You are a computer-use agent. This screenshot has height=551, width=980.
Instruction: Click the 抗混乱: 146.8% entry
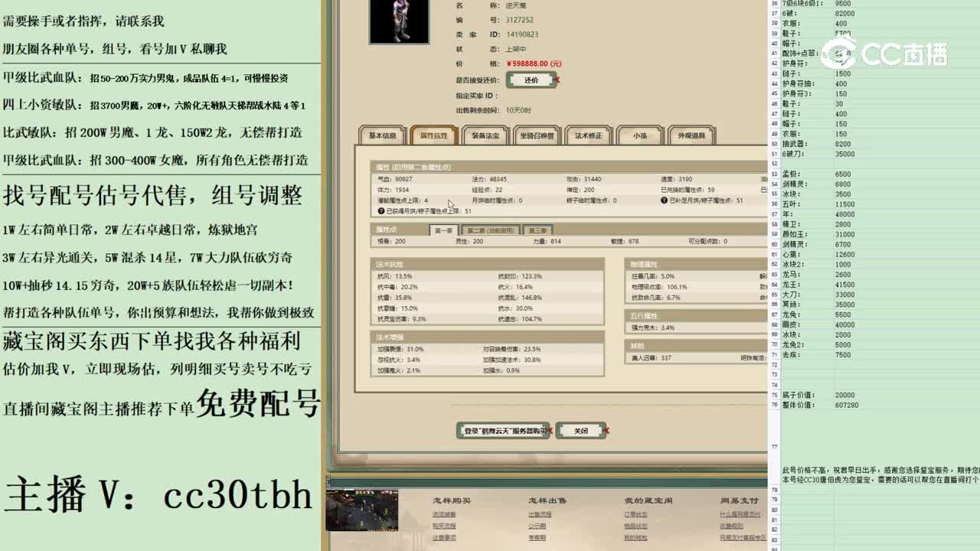[x=520, y=298]
